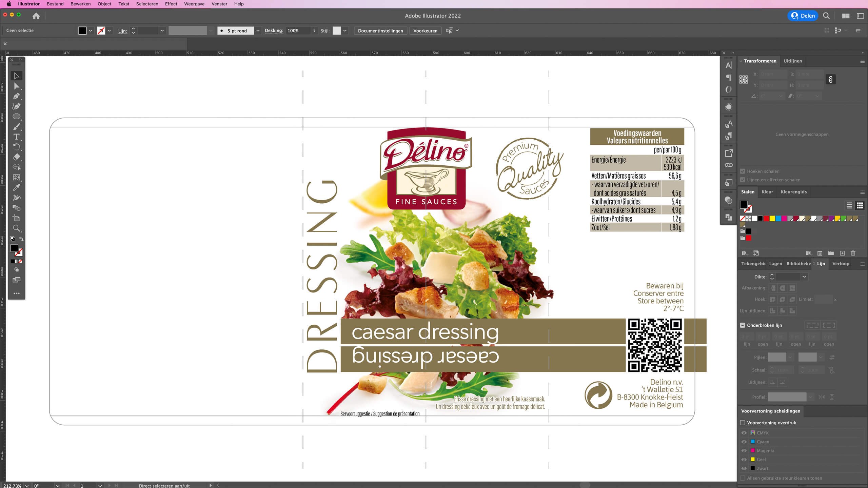Open fill color dropdown in control bar
This screenshot has width=868, height=488.
click(91, 31)
